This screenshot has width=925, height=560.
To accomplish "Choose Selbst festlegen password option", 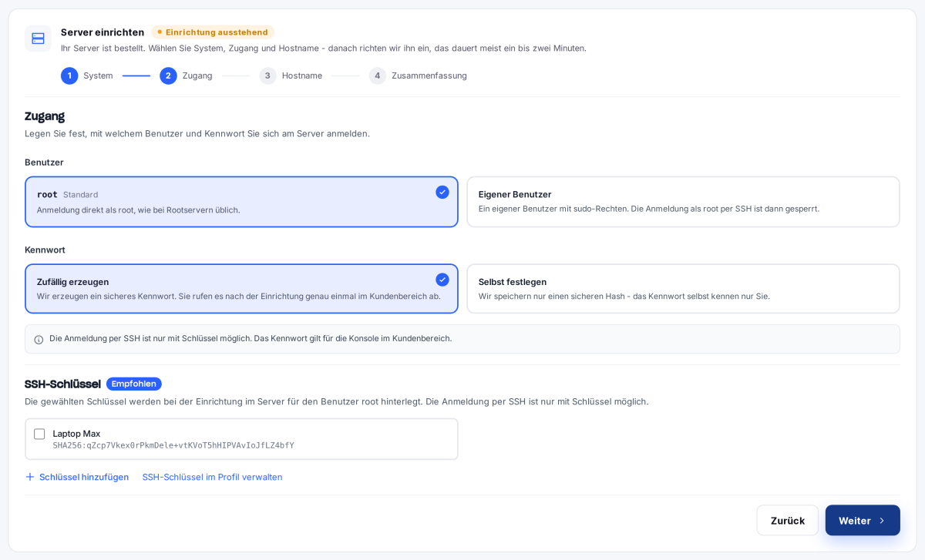I will 683,289.
